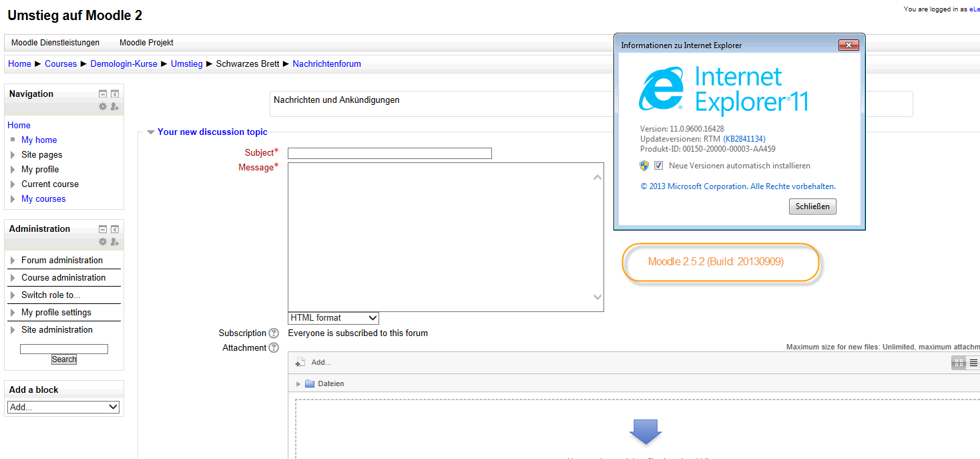Click Home link in Navigation block

19,126
